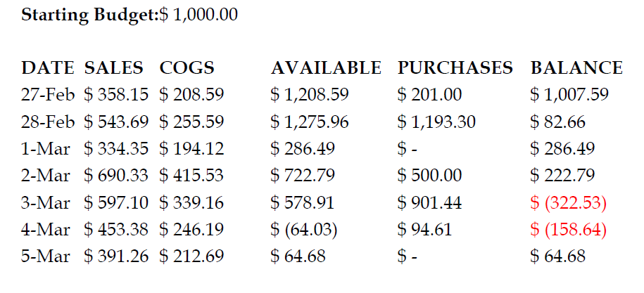Select the $1,000.00 starting budget value

[198, 15]
